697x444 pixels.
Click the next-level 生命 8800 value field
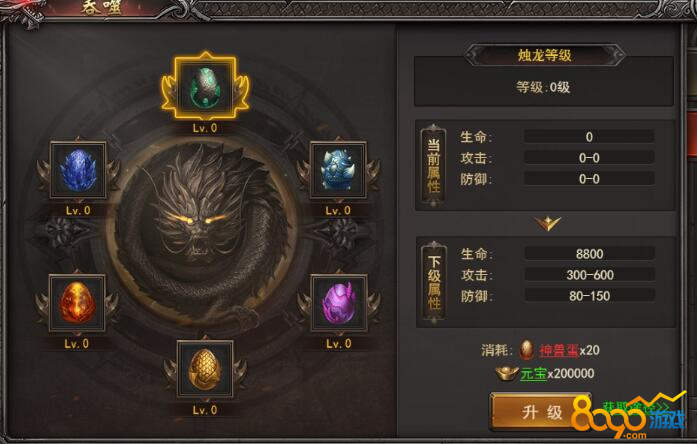[x=589, y=254]
